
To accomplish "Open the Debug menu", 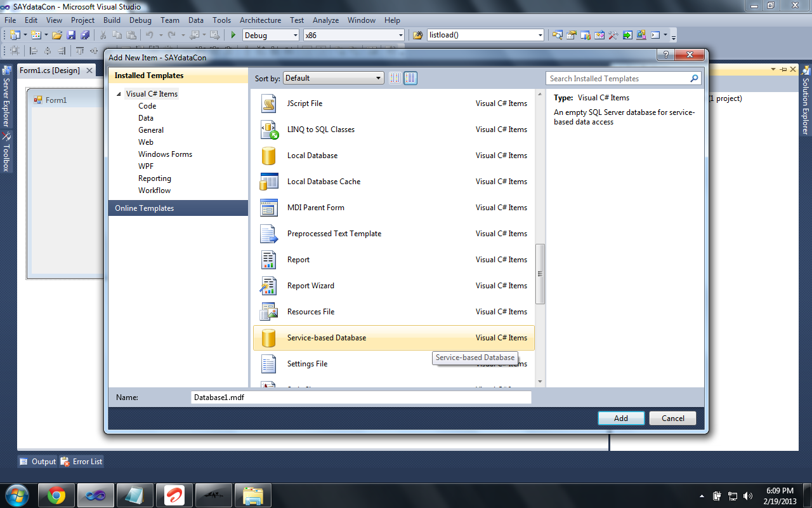I will 140,20.
